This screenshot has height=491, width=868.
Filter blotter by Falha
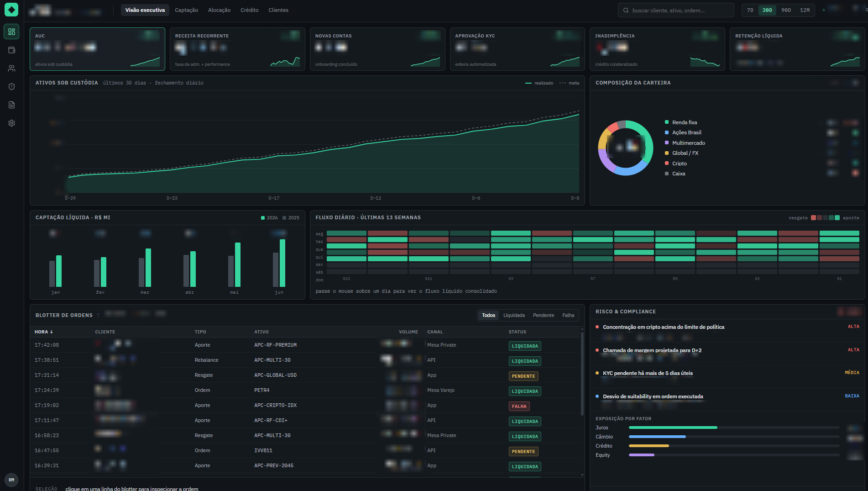pos(568,315)
